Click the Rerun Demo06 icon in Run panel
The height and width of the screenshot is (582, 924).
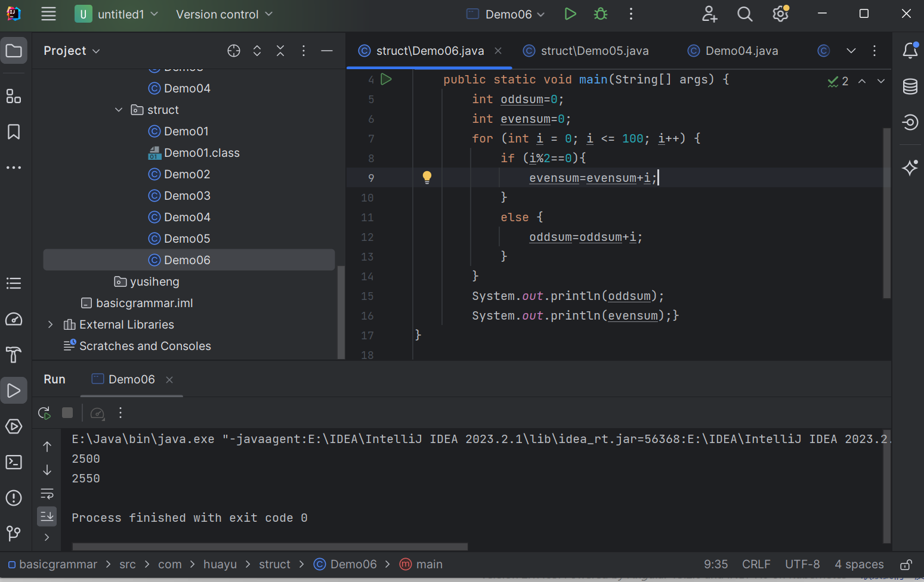tap(44, 413)
